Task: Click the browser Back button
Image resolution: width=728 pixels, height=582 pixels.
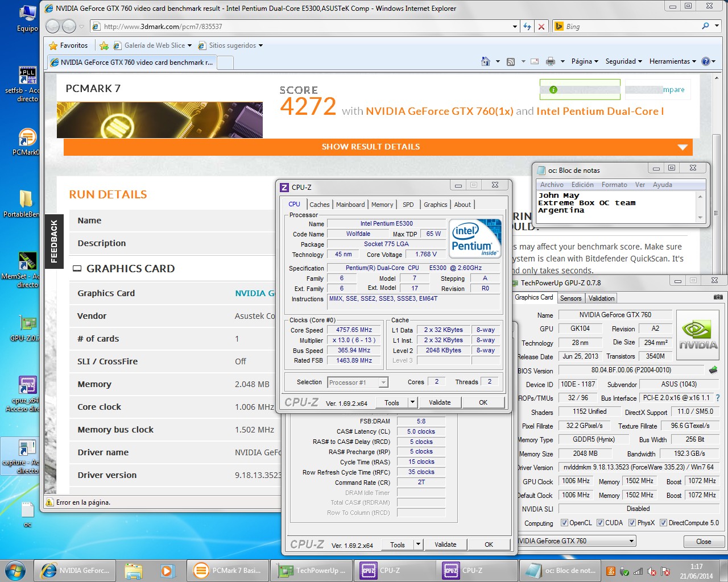Action: 52,26
